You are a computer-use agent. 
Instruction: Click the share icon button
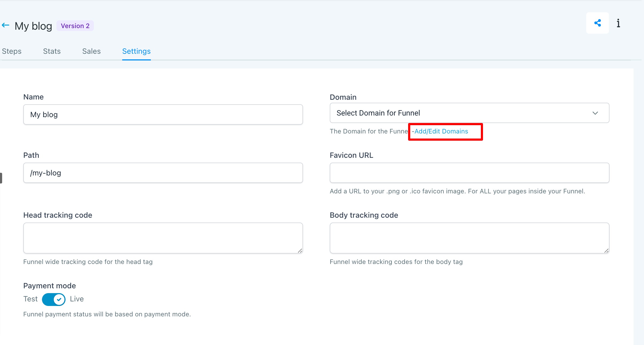597,23
